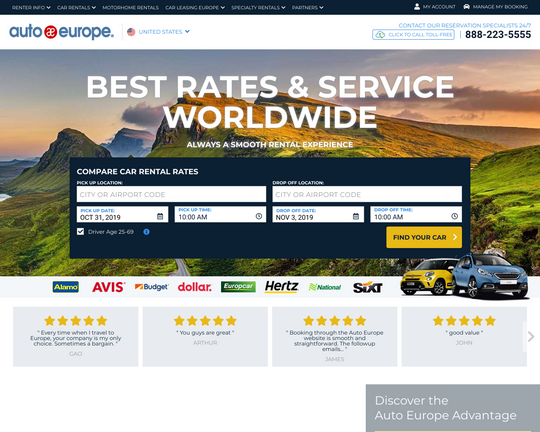Click the 888-223-5555 phone number
The height and width of the screenshot is (432, 540).
pyautogui.click(x=498, y=34)
